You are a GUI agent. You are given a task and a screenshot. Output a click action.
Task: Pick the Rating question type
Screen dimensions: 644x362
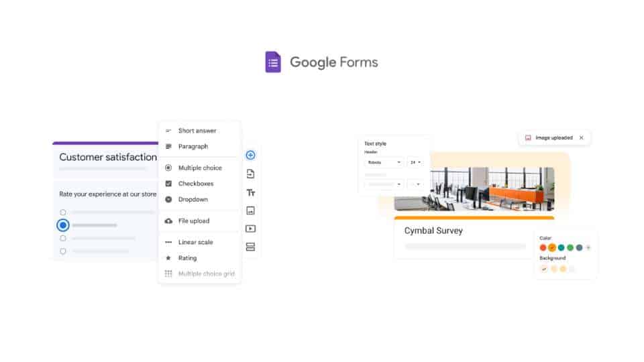click(x=200, y=258)
